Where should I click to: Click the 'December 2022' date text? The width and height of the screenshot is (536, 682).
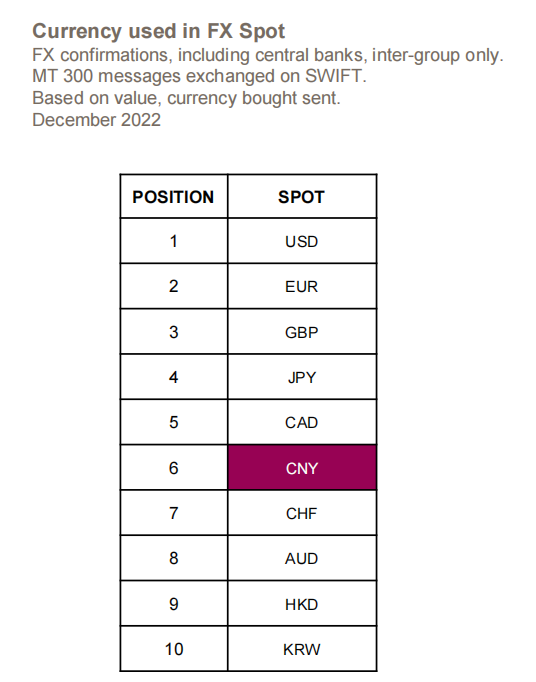point(96,120)
